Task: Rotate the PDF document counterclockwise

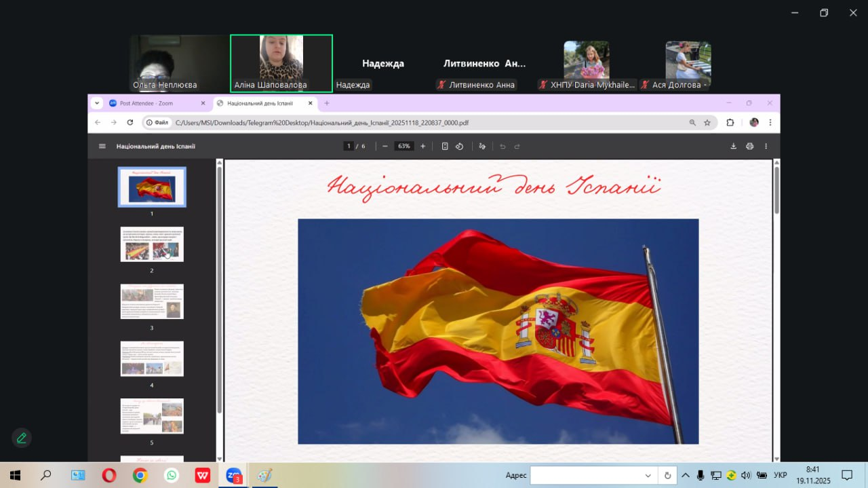Action: pyautogui.click(x=459, y=146)
